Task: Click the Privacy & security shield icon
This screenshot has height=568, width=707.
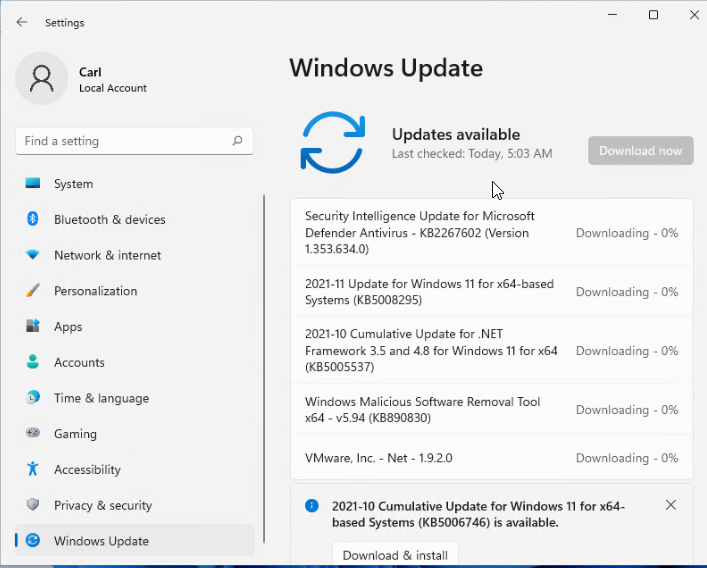Action: [x=32, y=504]
